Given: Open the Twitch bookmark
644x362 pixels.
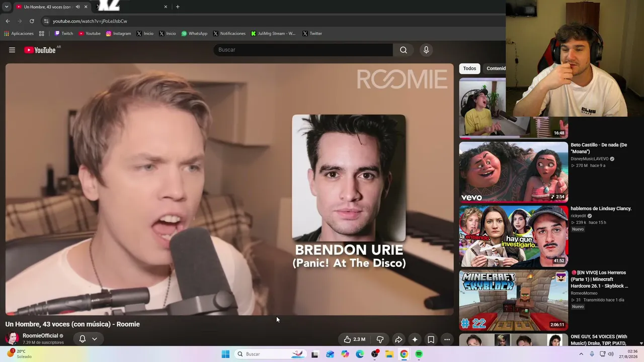Looking at the screenshot, I should [x=64, y=34].
